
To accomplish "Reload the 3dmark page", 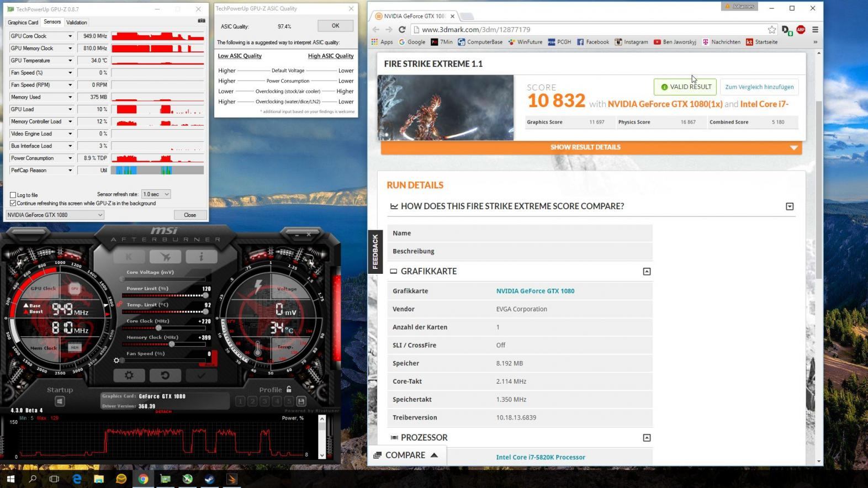I will [x=402, y=30].
